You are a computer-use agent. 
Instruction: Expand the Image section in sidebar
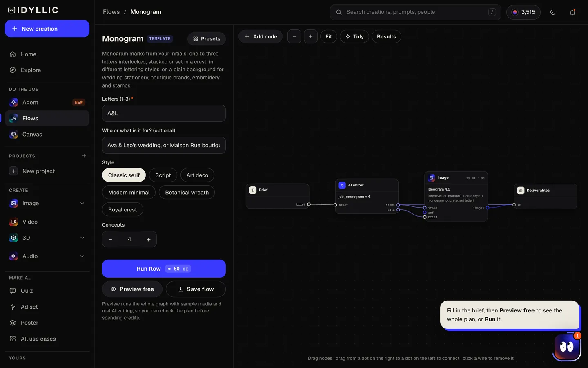82,203
